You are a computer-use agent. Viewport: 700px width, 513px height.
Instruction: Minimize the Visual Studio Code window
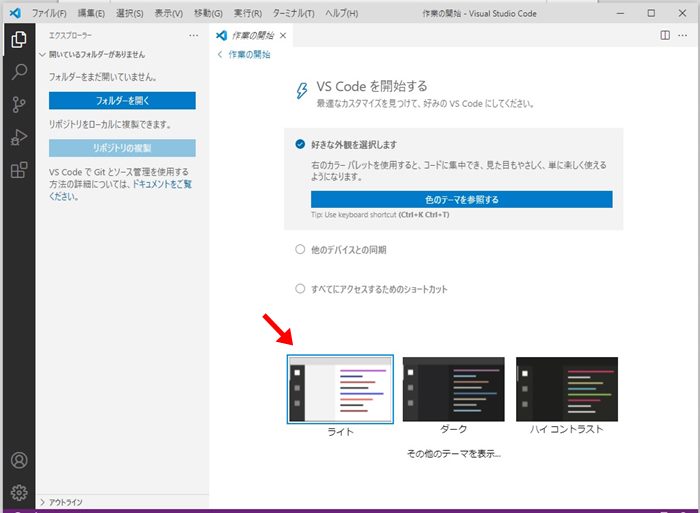[620, 13]
